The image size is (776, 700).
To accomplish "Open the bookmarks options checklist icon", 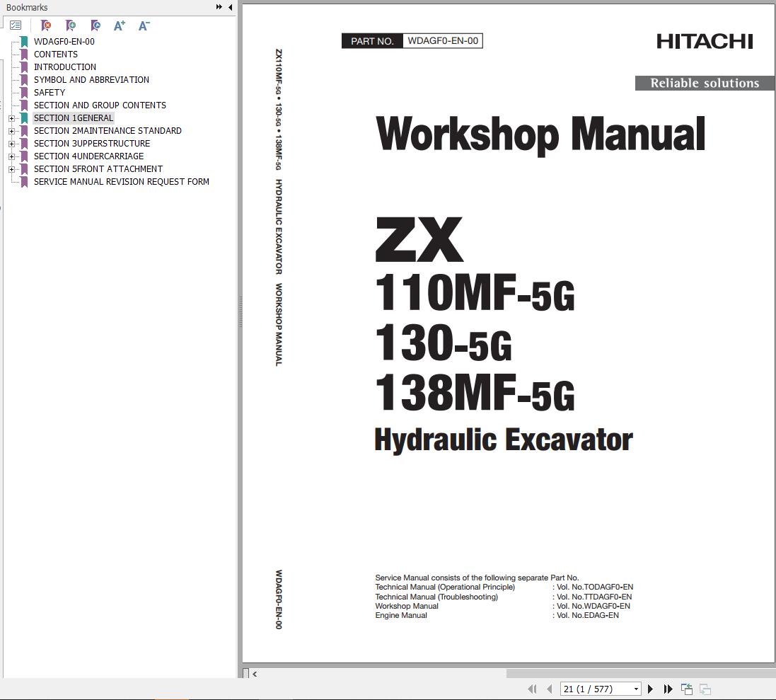I will click(x=16, y=25).
